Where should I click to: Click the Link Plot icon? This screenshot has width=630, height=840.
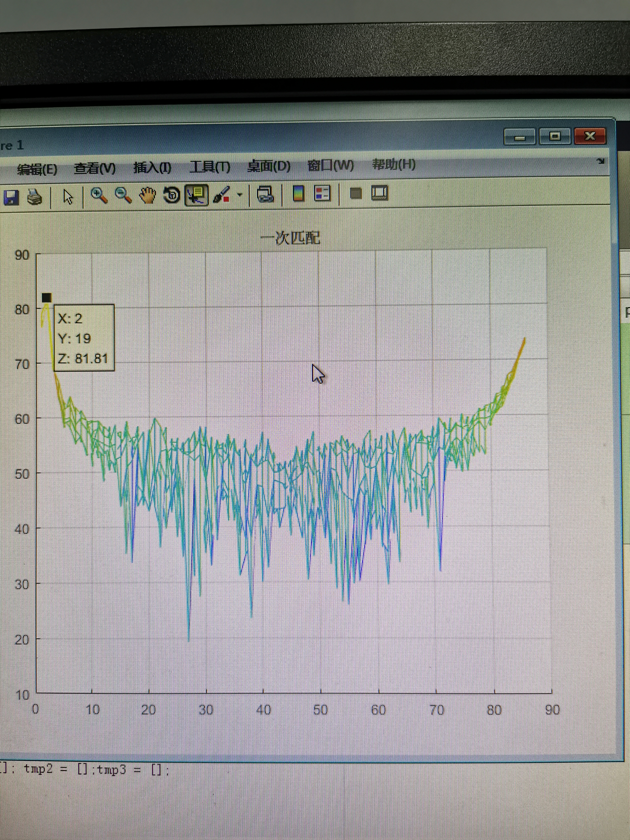265,194
